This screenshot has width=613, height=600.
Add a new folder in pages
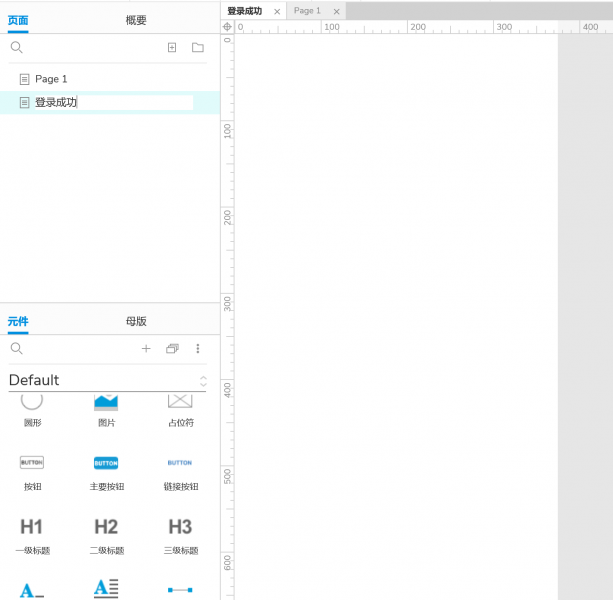point(198,47)
